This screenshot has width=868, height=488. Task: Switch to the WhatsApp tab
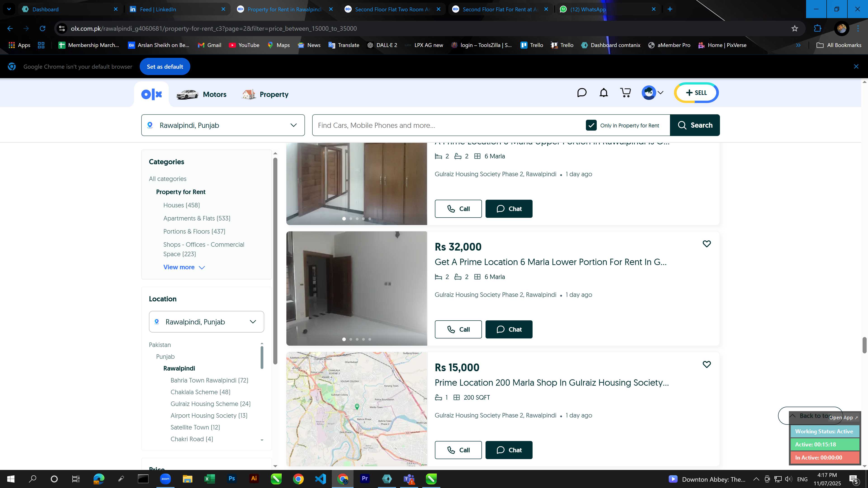(608, 9)
